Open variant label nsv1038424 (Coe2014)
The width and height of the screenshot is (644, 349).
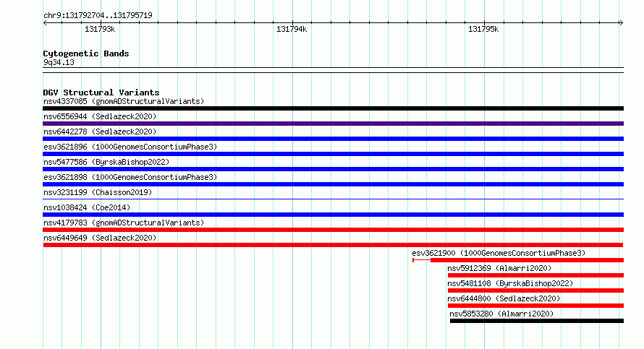click(87, 207)
